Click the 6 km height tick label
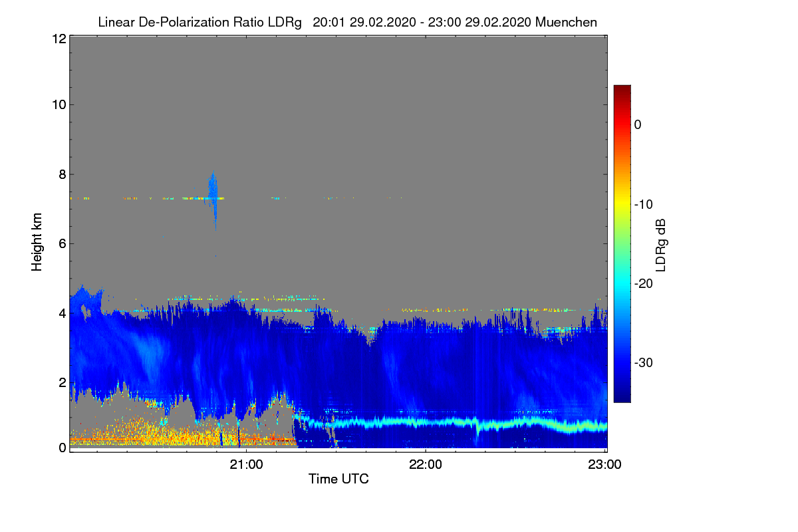798x532 pixels. pos(61,243)
